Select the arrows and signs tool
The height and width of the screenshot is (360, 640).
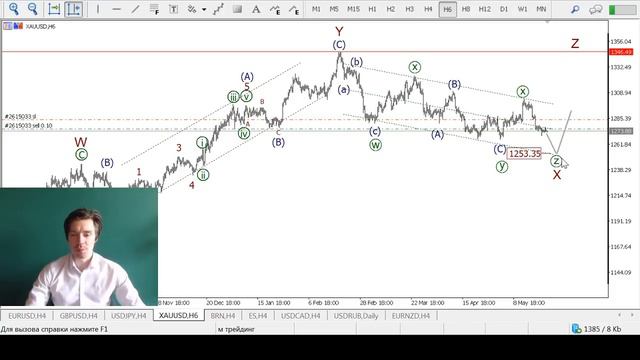point(191,9)
